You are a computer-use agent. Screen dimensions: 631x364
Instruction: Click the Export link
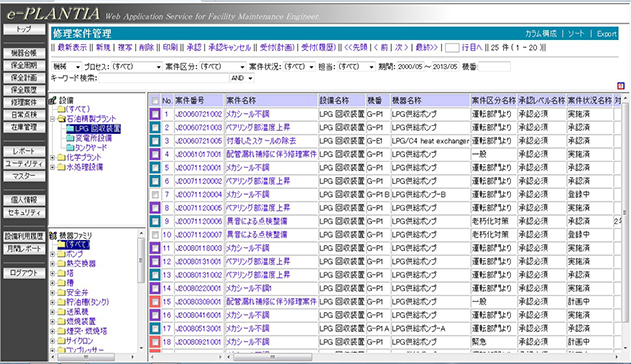607,34
